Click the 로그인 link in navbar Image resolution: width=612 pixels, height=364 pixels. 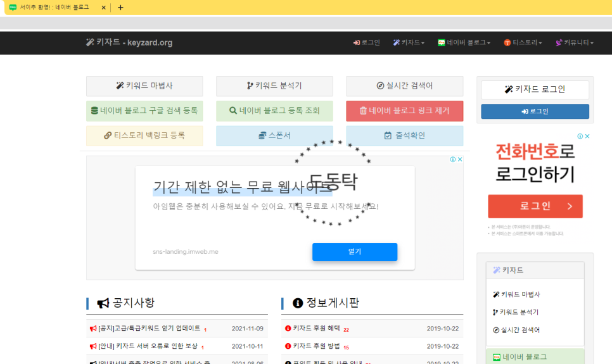coord(366,42)
